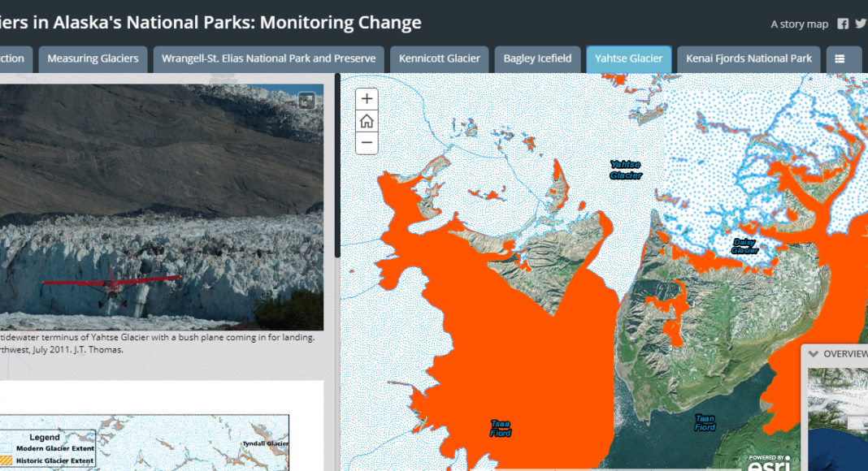Image resolution: width=868 pixels, height=471 pixels.
Task: Go to Kenai Fjords National Park tab
Action: pyautogui.click(x=749, y=58)
